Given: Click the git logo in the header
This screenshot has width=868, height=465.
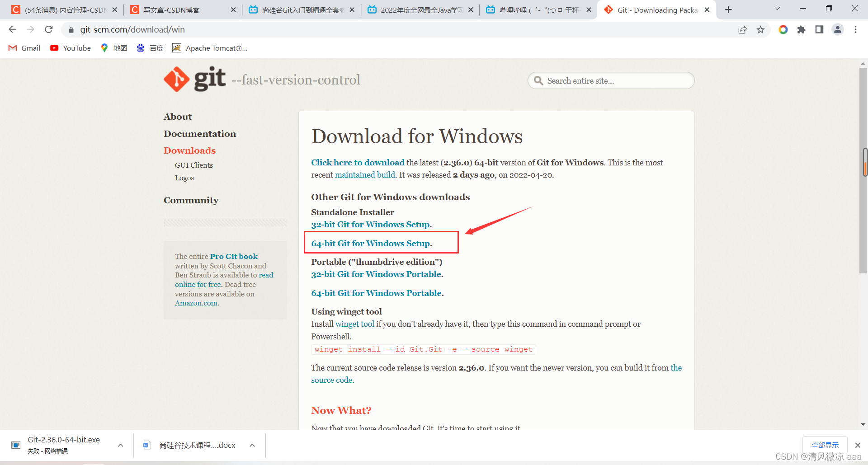Looking at the screenshot, I should 194,80.
